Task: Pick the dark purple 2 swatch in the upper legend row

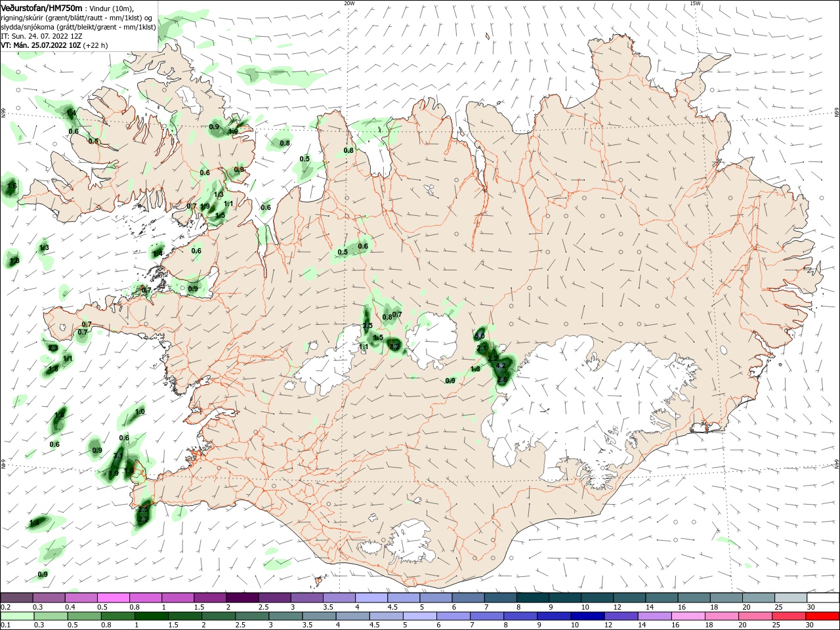Action: pos(241,598)
